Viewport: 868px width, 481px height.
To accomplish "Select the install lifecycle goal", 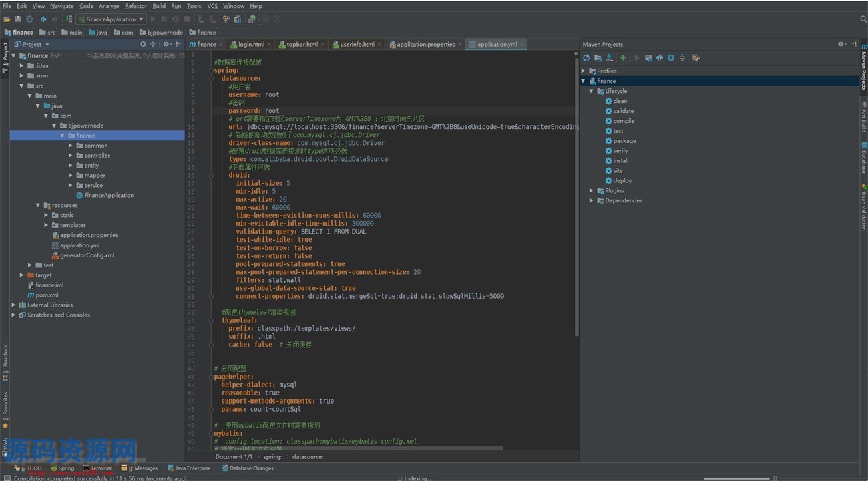I will click(x=620, y=160).
